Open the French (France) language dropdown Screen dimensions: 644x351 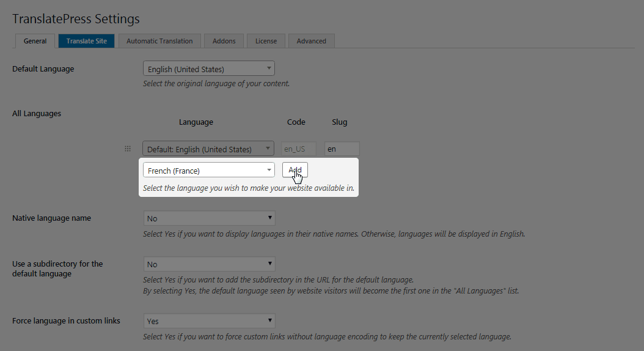click(x=208, y=171)
